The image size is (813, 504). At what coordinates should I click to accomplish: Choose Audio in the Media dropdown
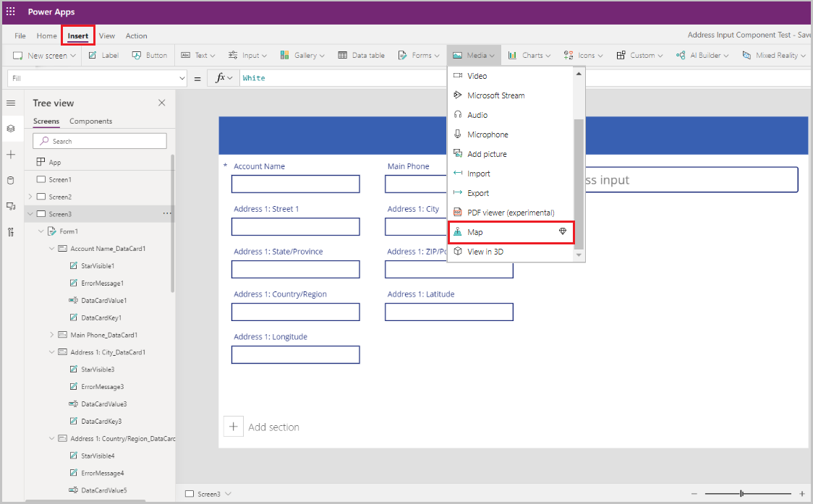(x=511, y=115)
